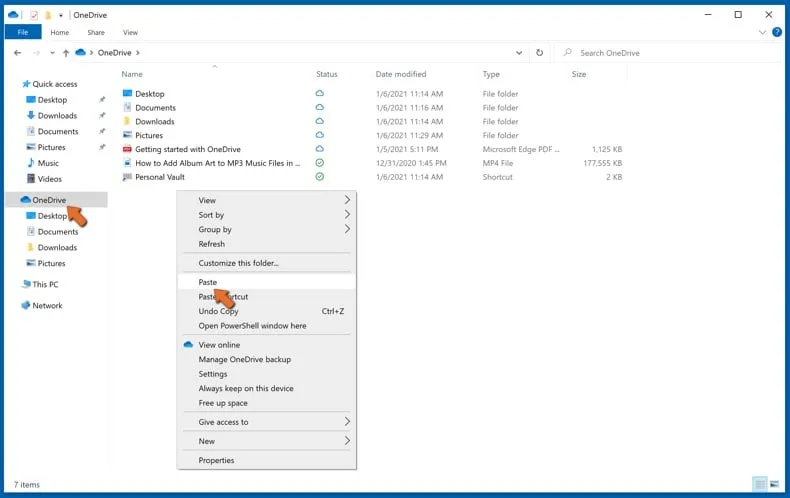Open the Group by submenu
This screenshot has width=790, height=498.
tap(267, 229)
